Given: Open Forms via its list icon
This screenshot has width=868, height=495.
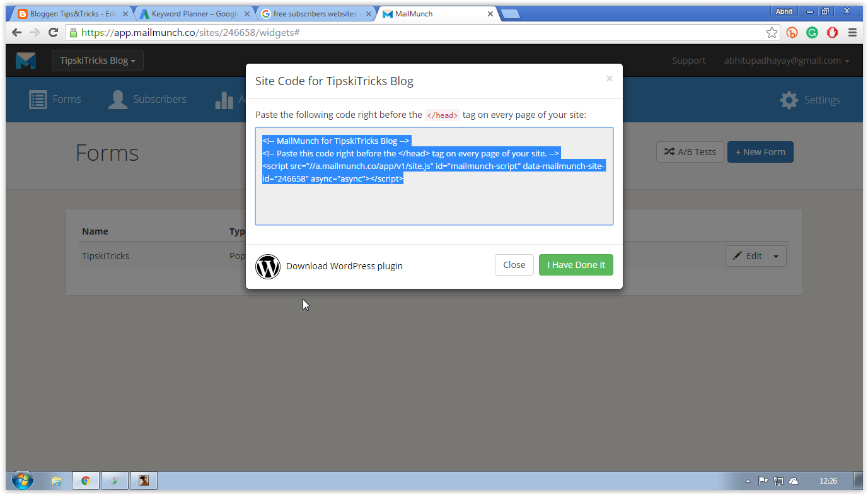Looking at the screenshot, I should click(38, 100).
